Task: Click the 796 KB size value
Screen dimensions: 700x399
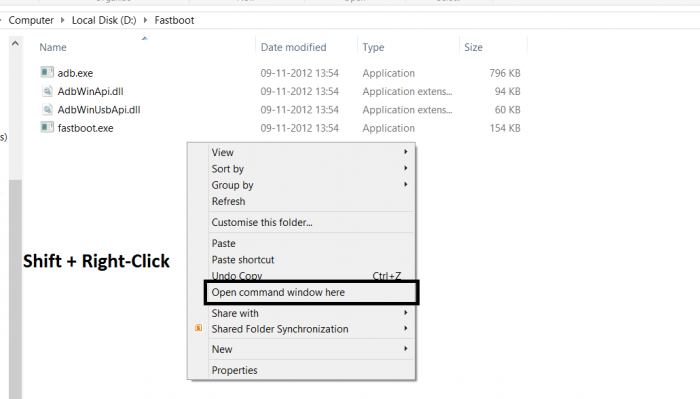Action: point(504,73)
